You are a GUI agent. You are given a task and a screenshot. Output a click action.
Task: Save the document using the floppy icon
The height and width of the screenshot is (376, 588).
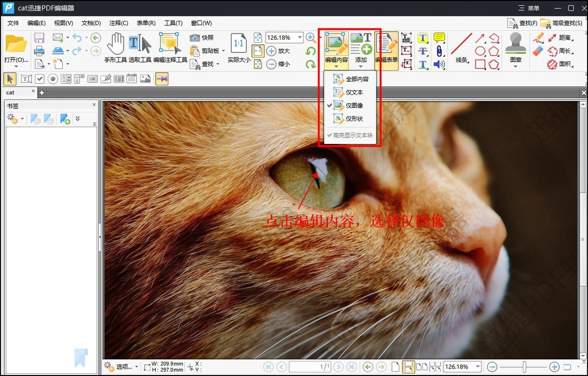click(39, 38)
